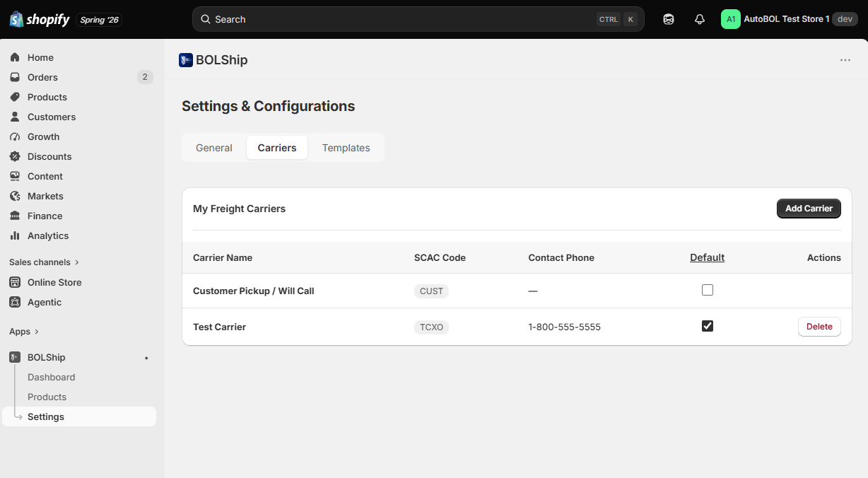The image size is (868, 478).
Task: Click the CTRL K shortcut hint
Action: point(617,19)
